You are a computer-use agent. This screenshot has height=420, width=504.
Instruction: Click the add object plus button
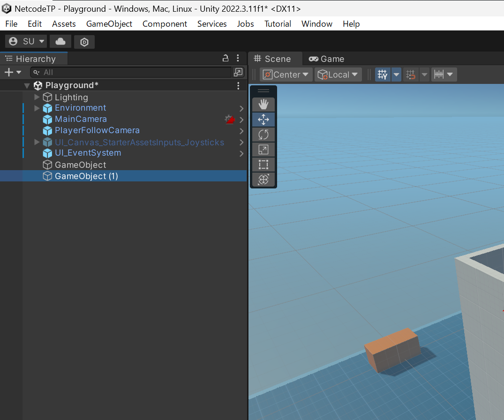pos(9,72)
